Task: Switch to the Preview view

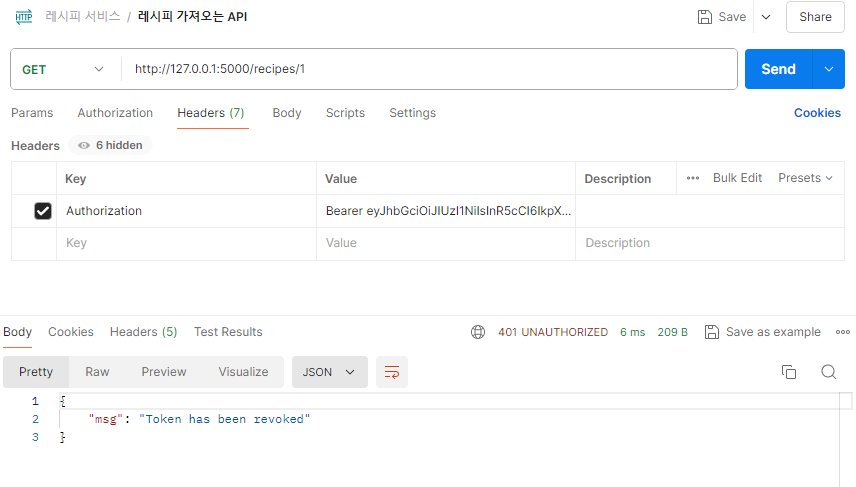Action: click(x=164, y=372)
